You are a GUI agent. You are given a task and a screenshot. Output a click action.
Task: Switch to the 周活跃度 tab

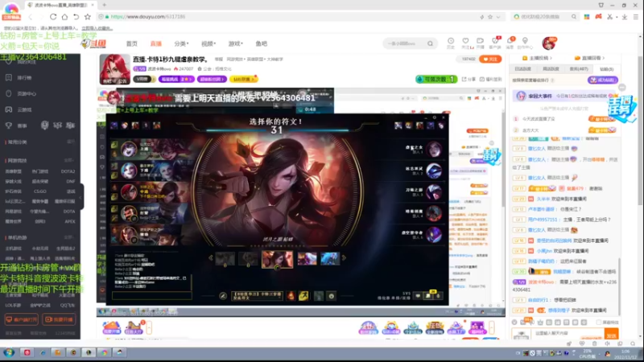point(551,69)
